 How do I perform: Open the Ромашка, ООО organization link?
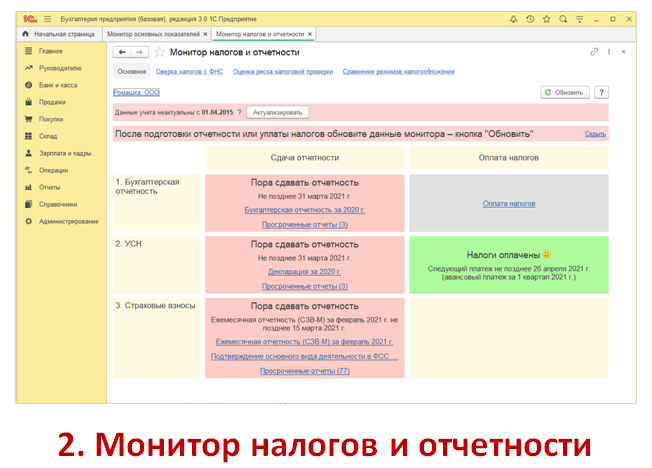pyautogui.click(x=136, y=92)
